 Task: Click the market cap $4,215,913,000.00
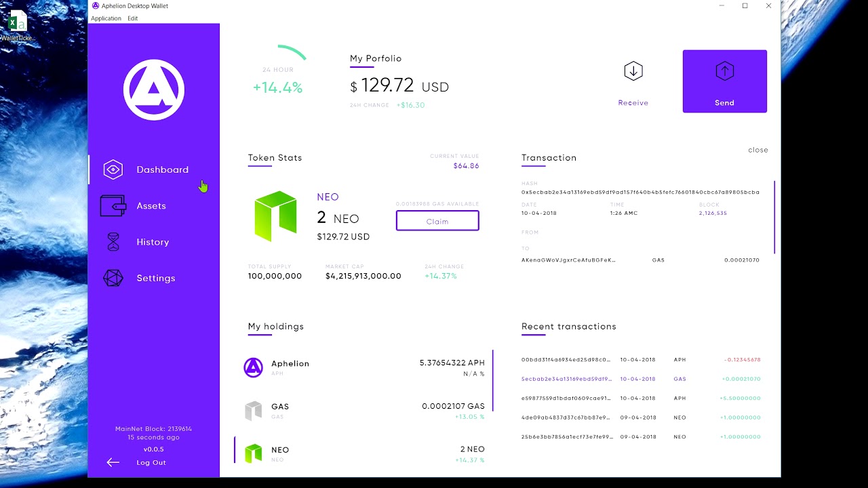[x=363, y=276]
